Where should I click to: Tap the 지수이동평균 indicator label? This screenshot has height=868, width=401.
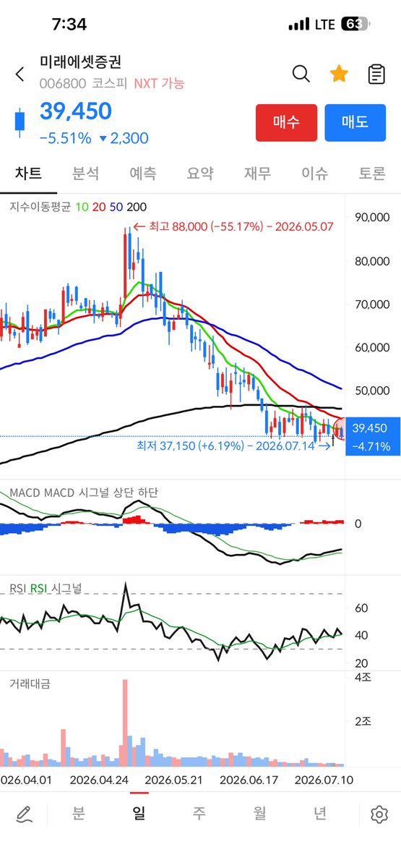click(x=40, y=207)
